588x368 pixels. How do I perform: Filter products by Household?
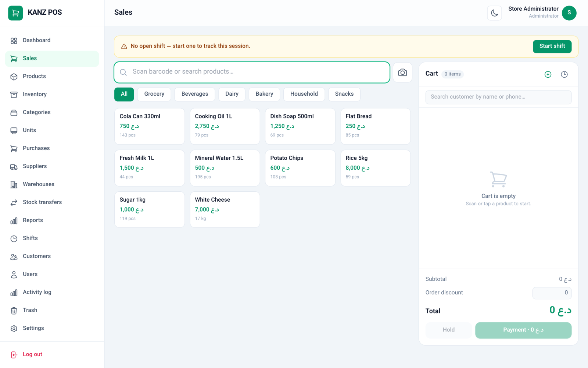tap(304, 94)
